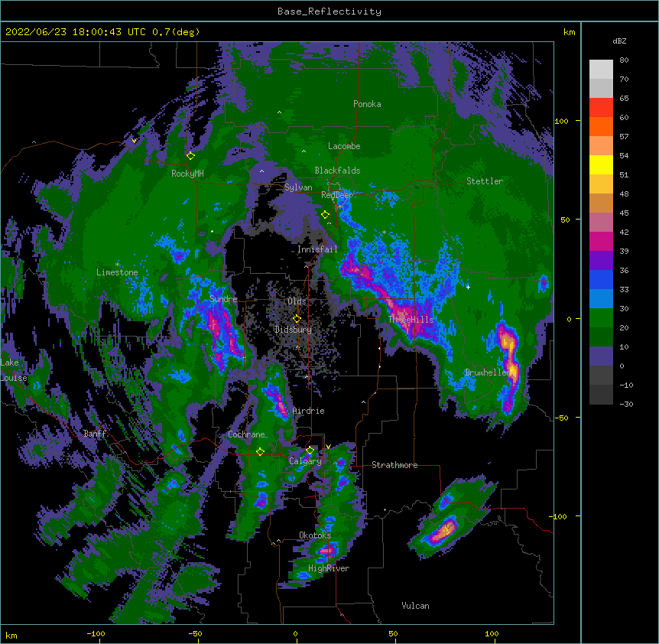
Task: Click the Vulcan label
Action: 415,606
